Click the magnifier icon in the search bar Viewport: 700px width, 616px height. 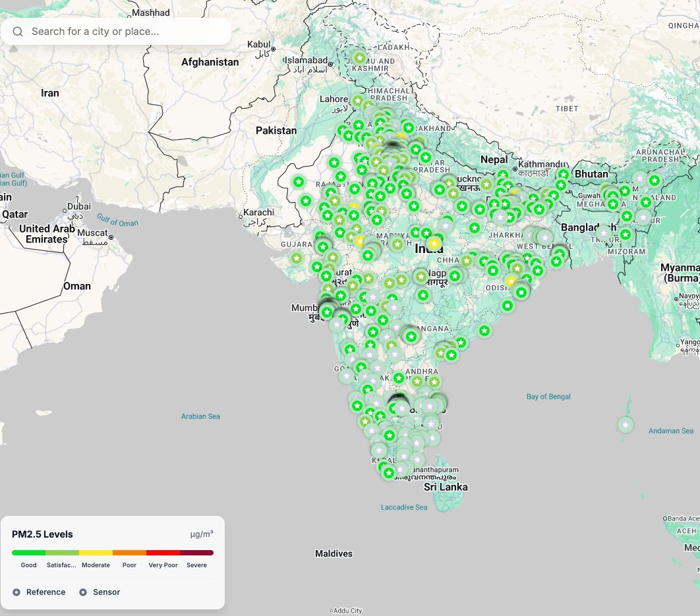(x=18, y=32)
